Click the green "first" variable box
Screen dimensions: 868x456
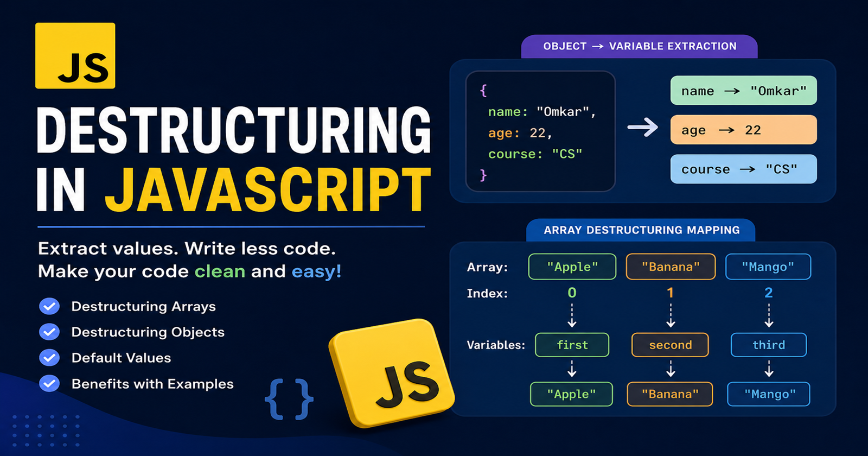(x=572, y=345)
